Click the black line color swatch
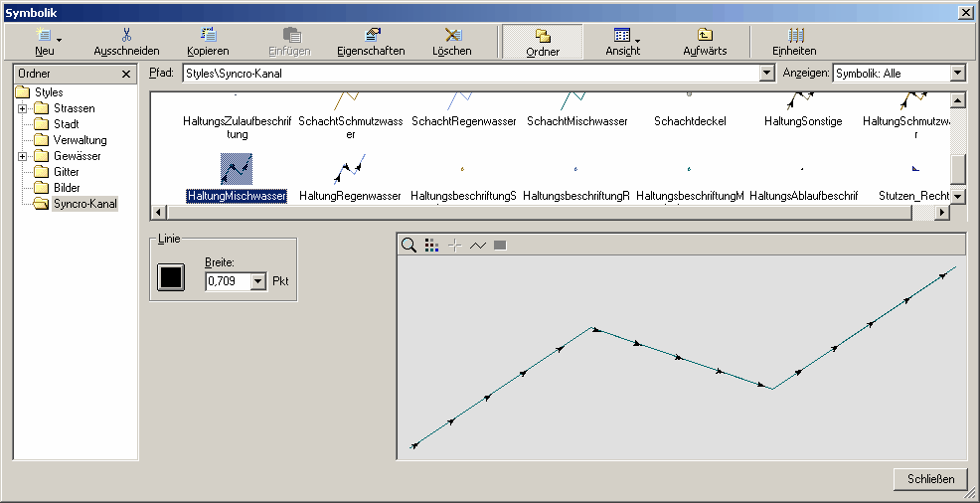This screenshot has height=503, width=980. coord(171,277)
